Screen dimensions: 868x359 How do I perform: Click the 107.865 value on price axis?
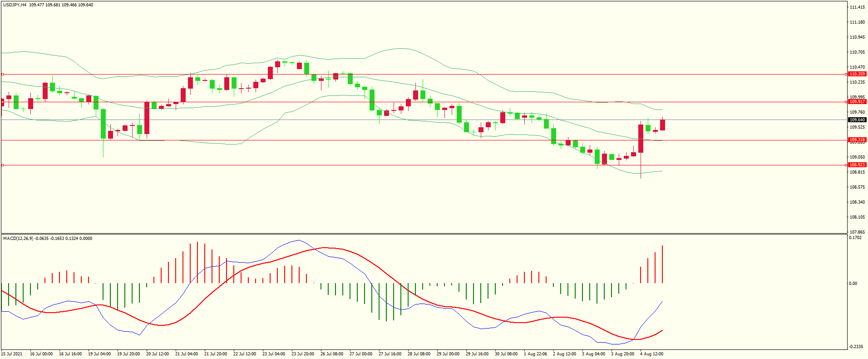click(x=857, y=232)
